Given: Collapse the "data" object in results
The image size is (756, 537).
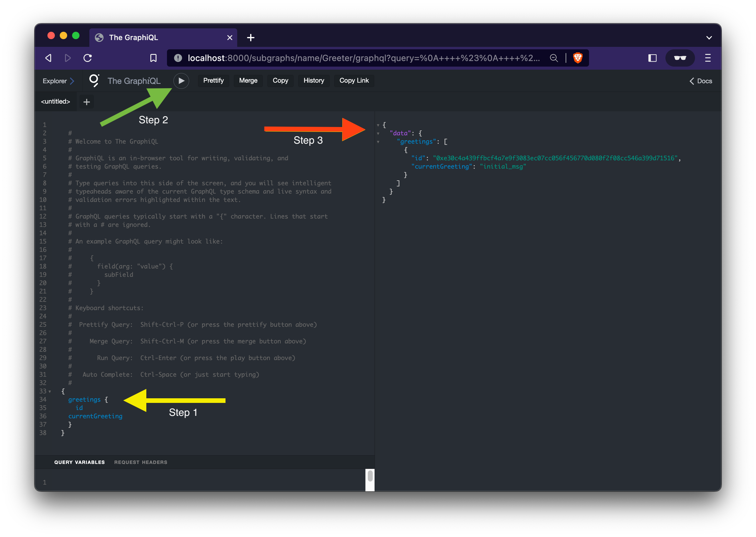Looking at the screenshot, I should tap(378, 133).
